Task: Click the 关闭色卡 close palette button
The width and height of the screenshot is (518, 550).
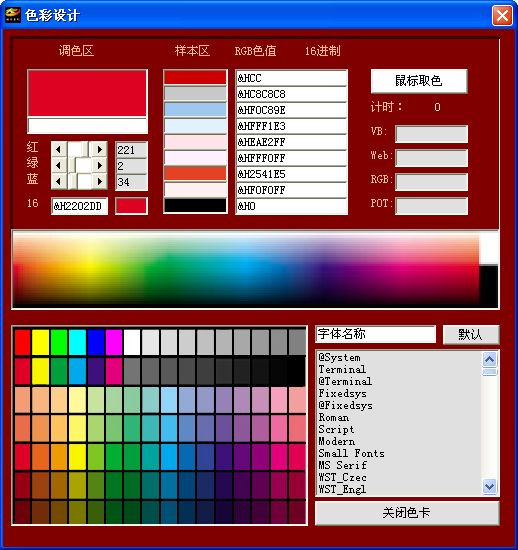Action: point(407,513)
